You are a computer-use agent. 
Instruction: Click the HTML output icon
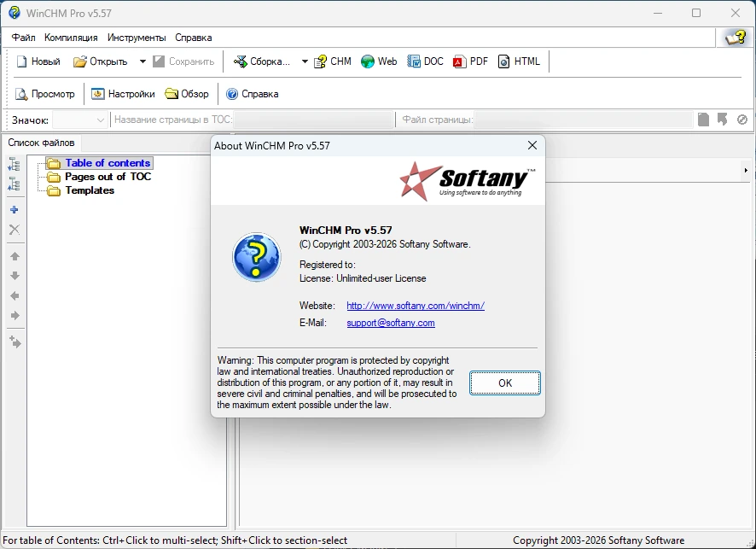point(503,61)
